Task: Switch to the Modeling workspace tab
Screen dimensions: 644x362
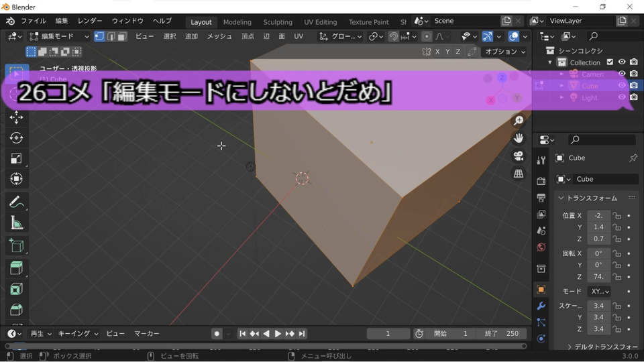Action: click(x=237, y=22)
